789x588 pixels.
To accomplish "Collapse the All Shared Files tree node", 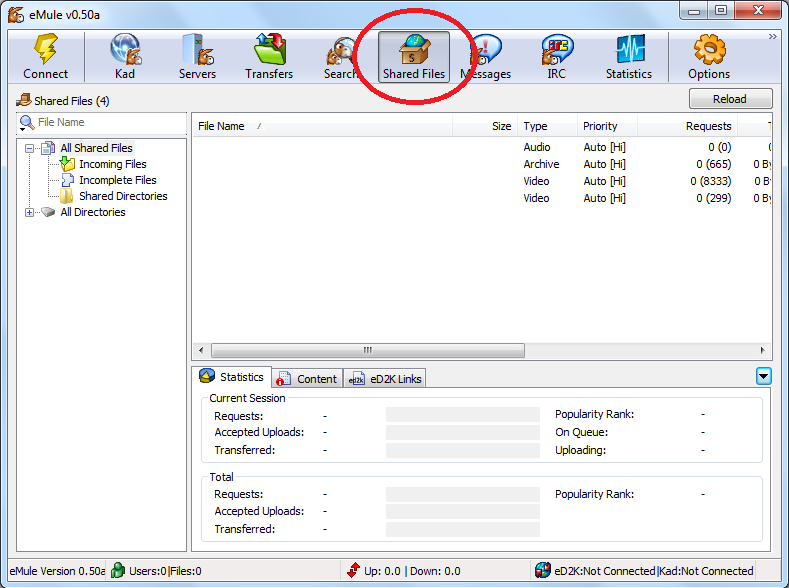I will (30, 148).
